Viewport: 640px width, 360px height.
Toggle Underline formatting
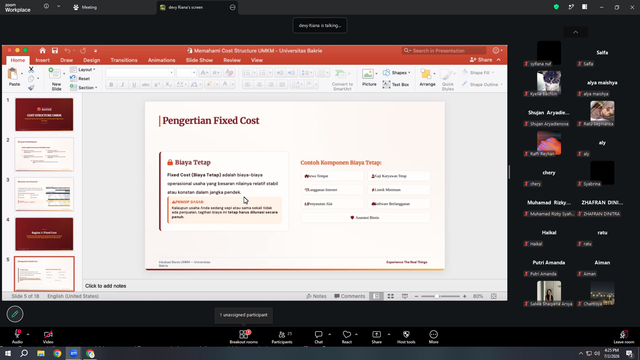[134, 84]
